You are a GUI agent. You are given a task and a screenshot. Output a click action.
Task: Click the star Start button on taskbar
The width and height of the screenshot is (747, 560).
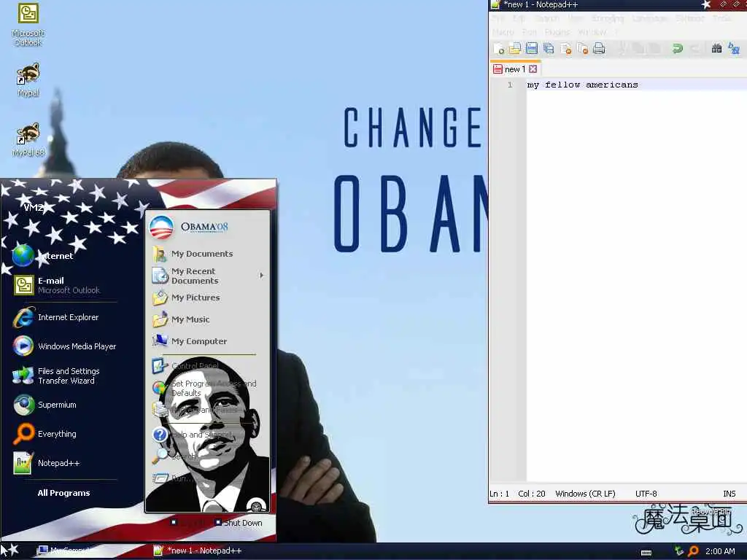click(9, 550)
